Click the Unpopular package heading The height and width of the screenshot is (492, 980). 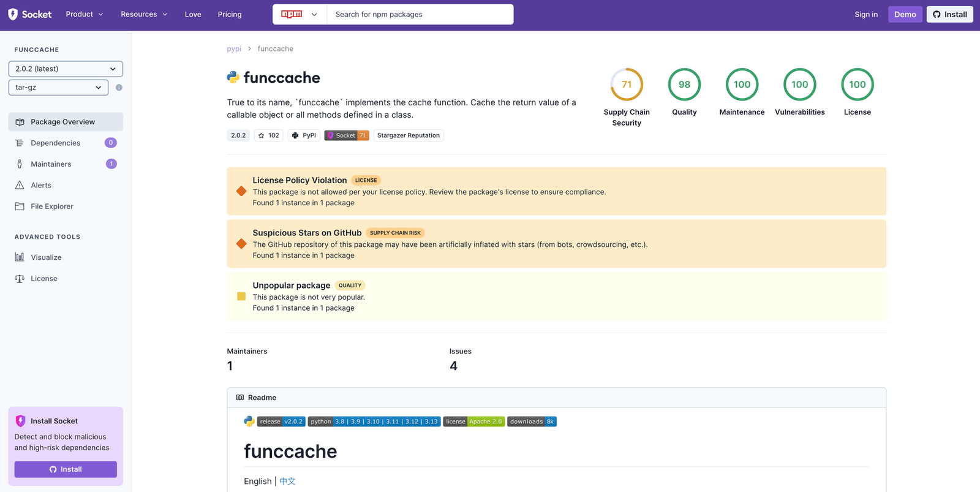click(292, 286)
